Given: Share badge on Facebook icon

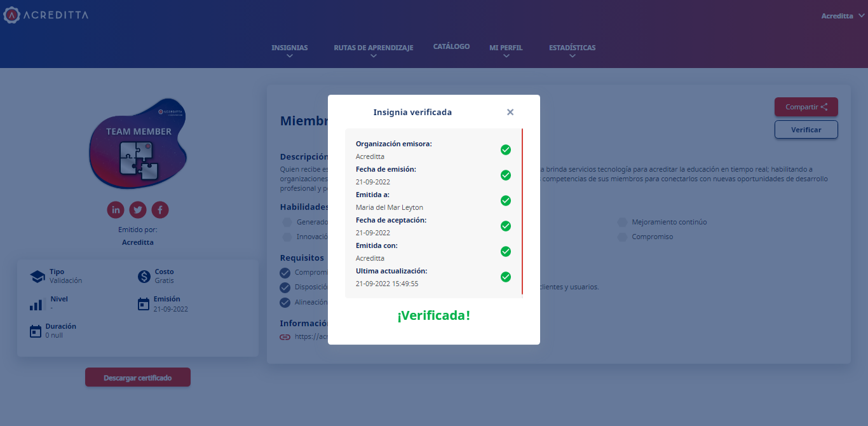Looking at the screenshot, I should (x=160, y=209).
